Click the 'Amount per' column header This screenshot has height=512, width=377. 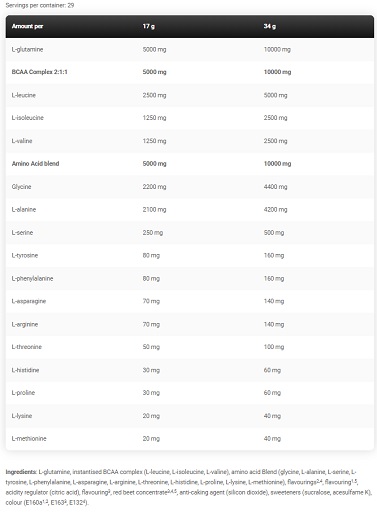(x=27, y=26)
